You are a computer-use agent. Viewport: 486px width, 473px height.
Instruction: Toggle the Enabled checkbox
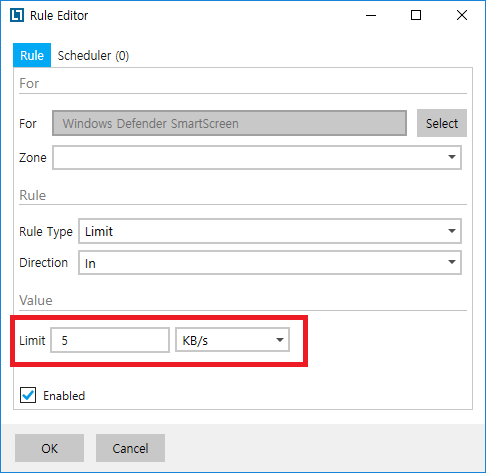coord(28,395)
